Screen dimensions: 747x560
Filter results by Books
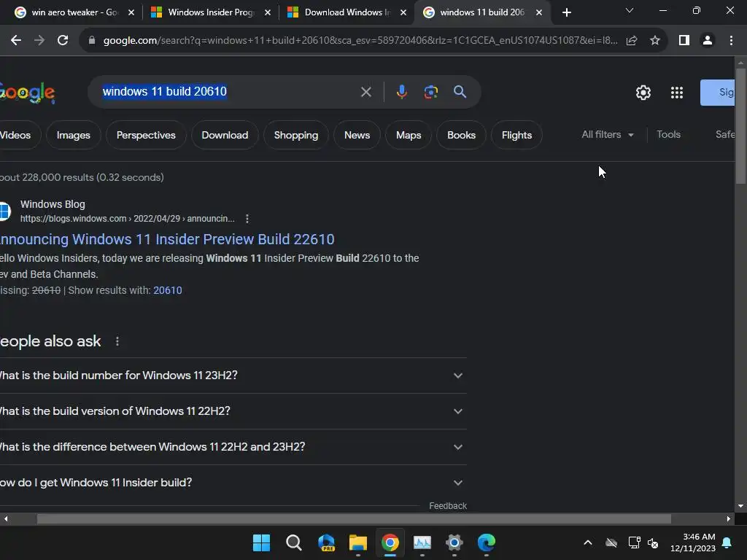(x=461, y=135)
